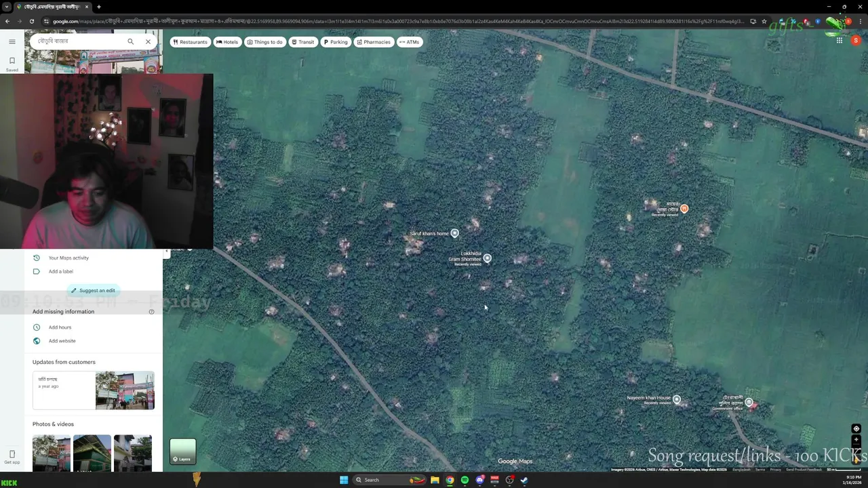The width and height of the screenshot is (868, 488).
Task: Open the Chrome three-dot menu
Action: coord(860,21)
